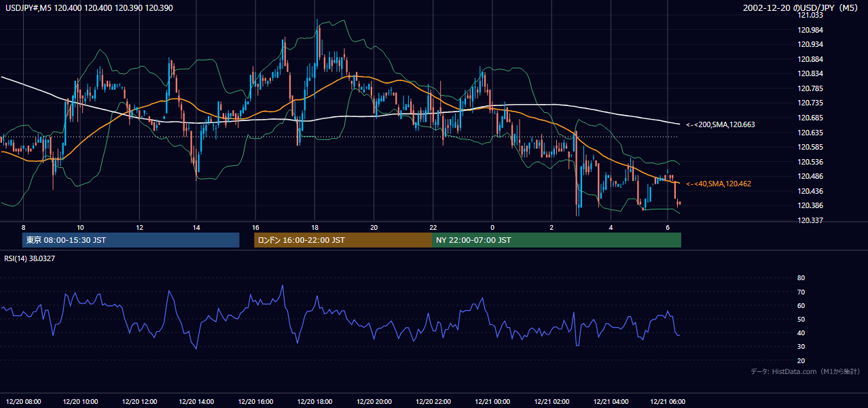Click price axis label 120.785
Screen dimensions: 868x408
[811, 88]
